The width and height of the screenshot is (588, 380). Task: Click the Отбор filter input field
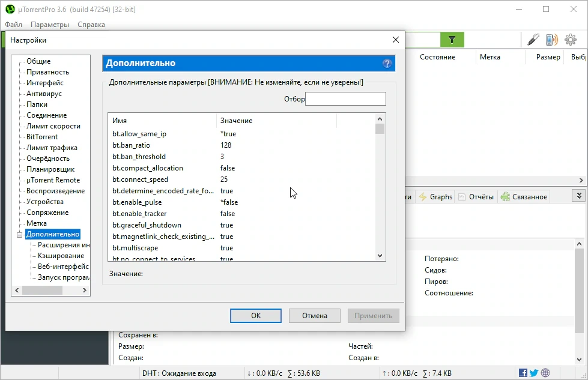(345, 99)
